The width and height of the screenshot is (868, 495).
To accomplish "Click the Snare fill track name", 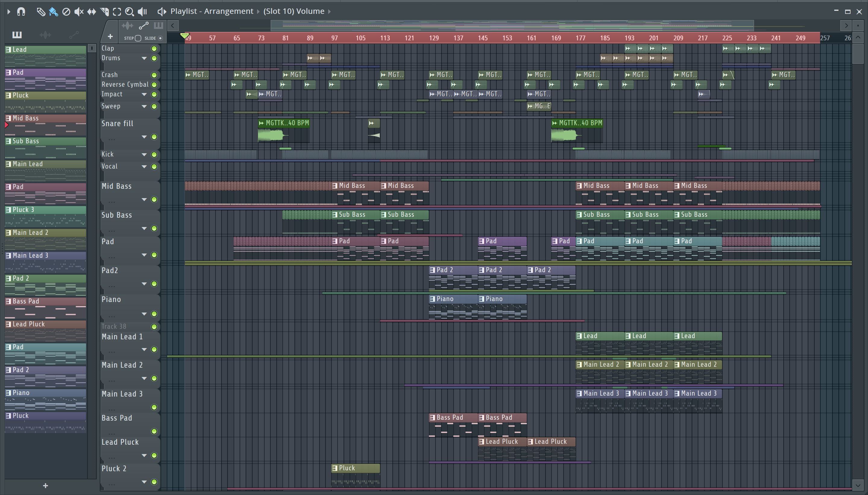I will [x=117, y=124].
